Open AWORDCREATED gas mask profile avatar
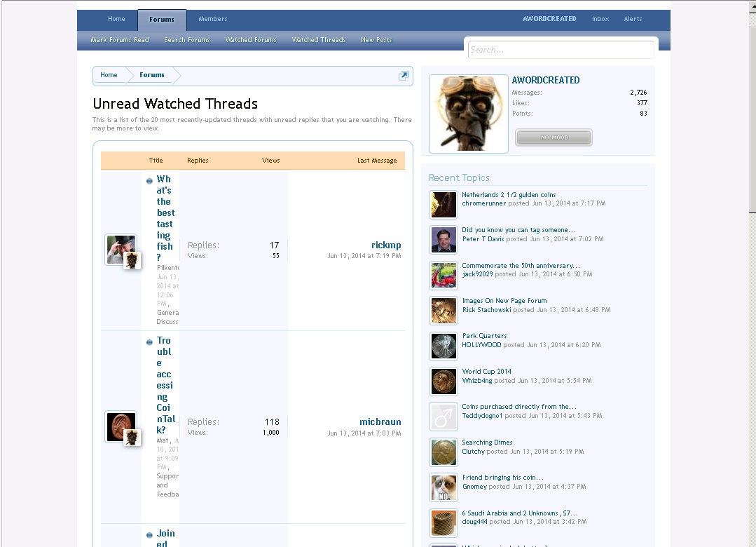The width and height of the screenshot is (756, 547). [x=469, y=114]
